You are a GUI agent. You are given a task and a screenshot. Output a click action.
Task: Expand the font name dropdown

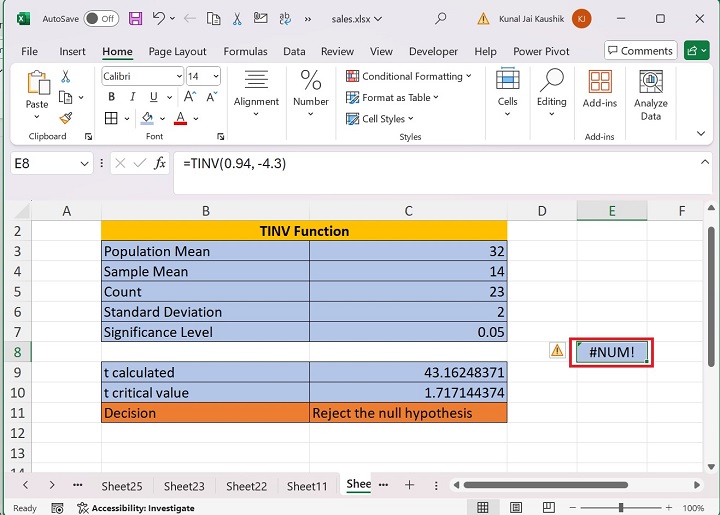178,76
